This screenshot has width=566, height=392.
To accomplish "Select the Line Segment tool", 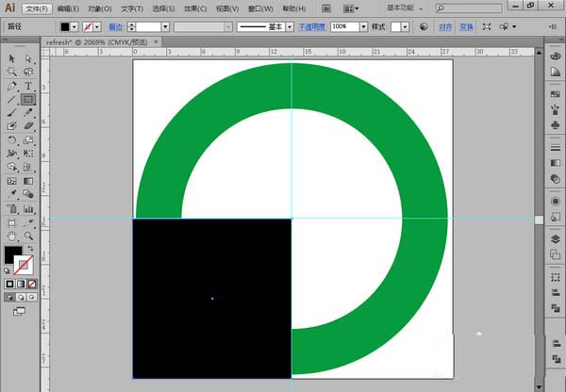I will 11,99.
